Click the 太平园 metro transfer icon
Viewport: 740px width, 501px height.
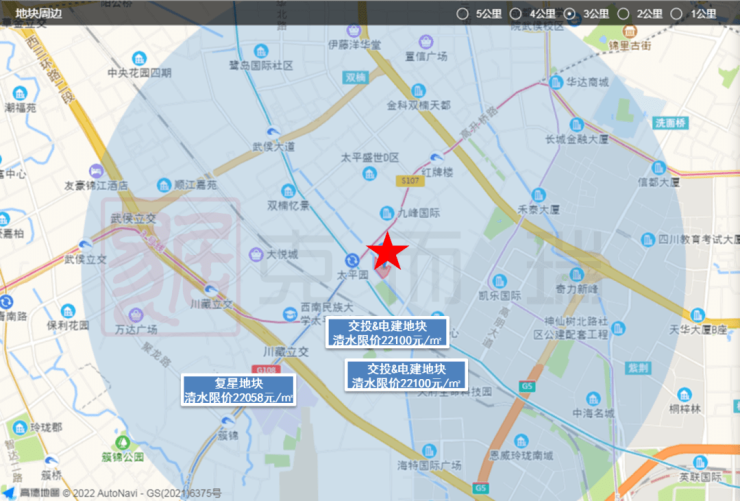(352, 260)
